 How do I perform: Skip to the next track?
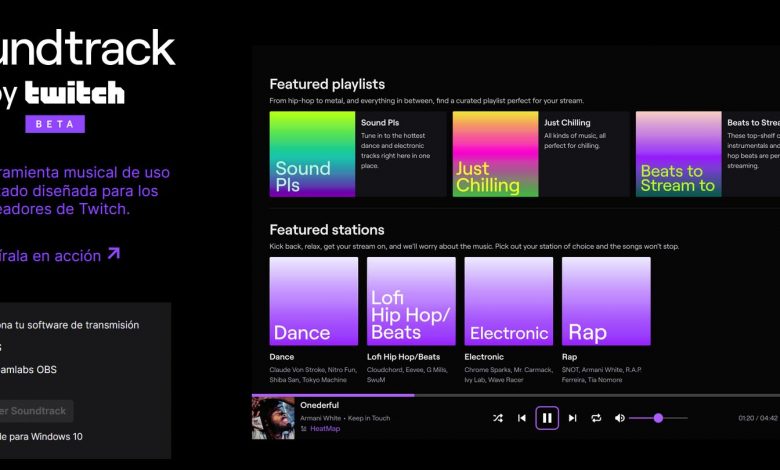[572, 418]
